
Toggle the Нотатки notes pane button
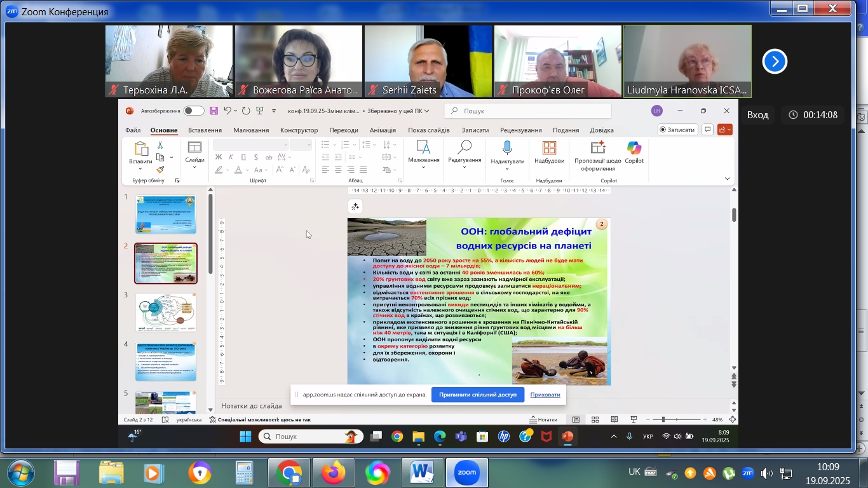click(x=543, y=419)
